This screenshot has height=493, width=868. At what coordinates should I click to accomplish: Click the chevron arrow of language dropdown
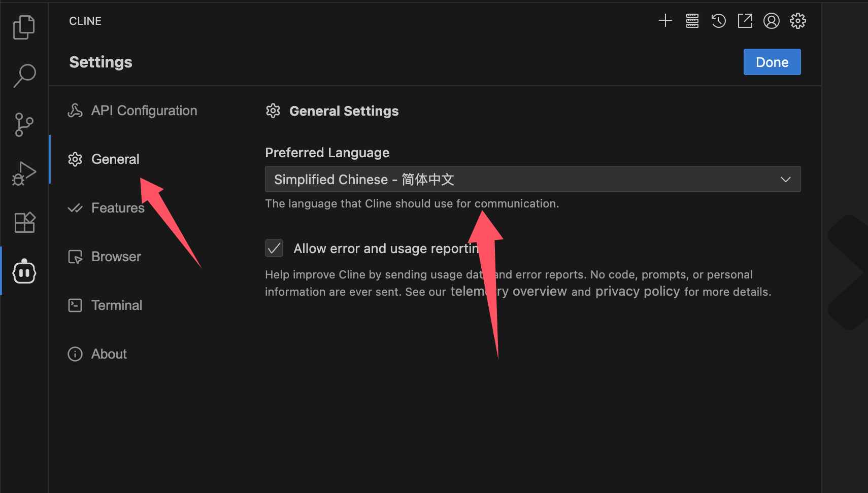pyautogui.click(x=785, y=179)
